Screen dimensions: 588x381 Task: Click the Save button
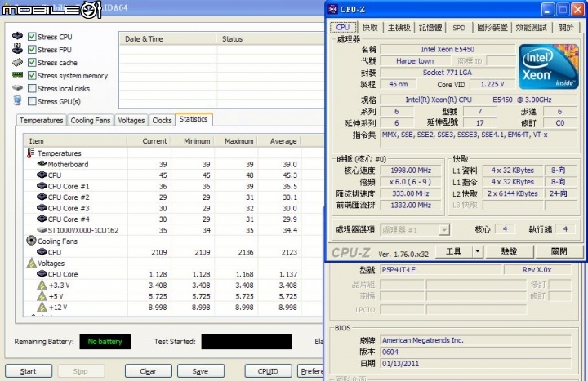click(201, 371)
